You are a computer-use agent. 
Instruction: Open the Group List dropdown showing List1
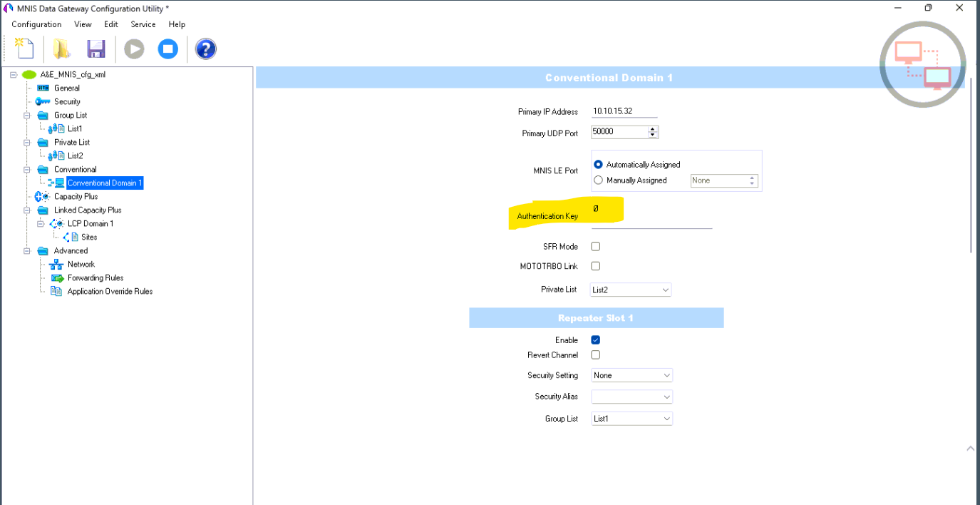coord(631,419)
